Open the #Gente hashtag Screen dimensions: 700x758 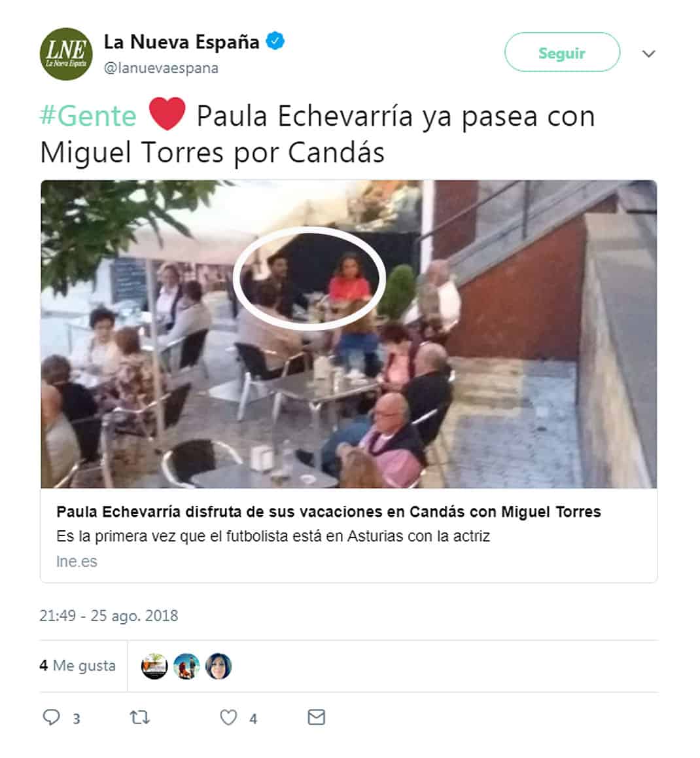pyautogui.click(x=88, y=116)
